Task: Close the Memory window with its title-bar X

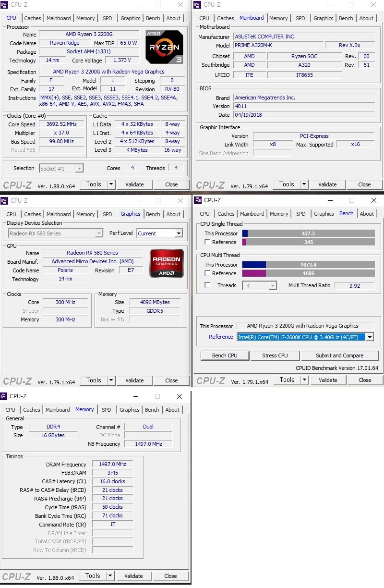Action: pyautogui.click(x=179, y=396)
